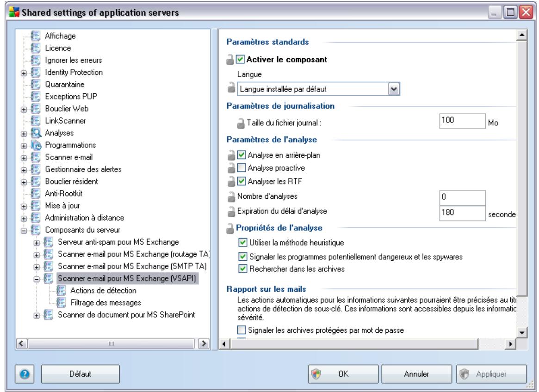The image size is (539, 392).
Task: Expand the Identity Protection node
Action: 24,73
